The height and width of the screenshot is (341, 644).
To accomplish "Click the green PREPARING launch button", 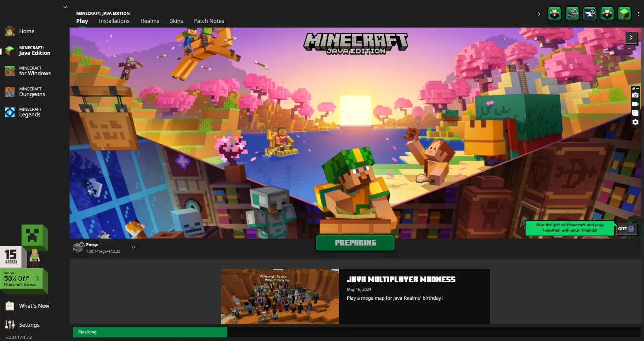I will click(x=355, y=243).
